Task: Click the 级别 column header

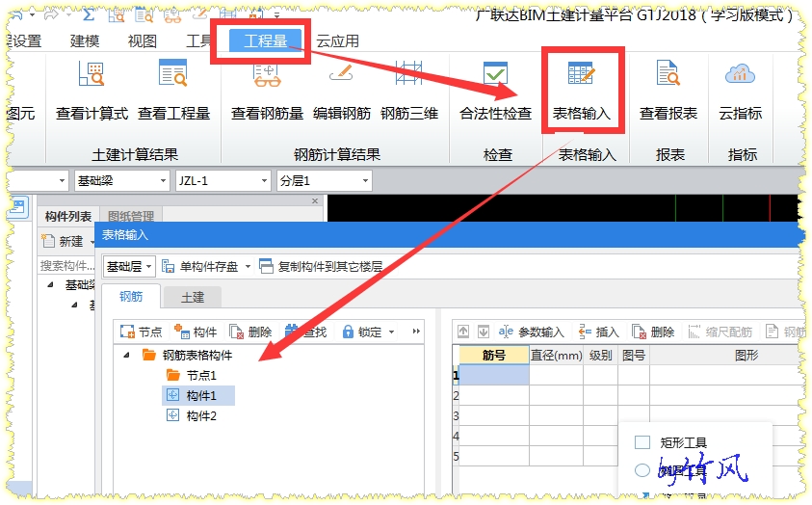Action: (600, 356)
